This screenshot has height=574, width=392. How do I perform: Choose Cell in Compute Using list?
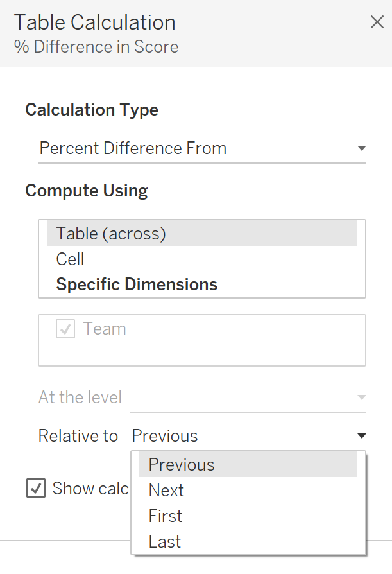tap(71, 259)
